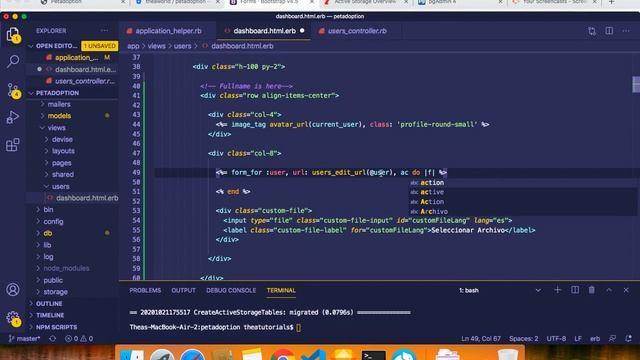Viewport: 640px width, 360px height.
Task: Open application_helper file in Open Editors
Action: click(77, 58)
